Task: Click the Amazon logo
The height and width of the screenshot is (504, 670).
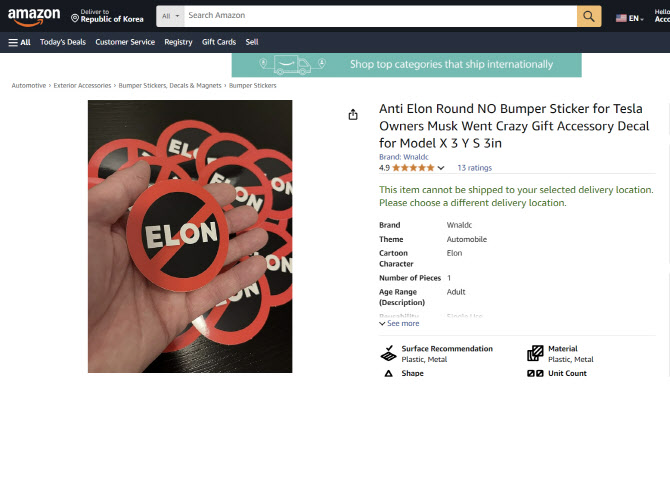Action: [x=34, y=17]
